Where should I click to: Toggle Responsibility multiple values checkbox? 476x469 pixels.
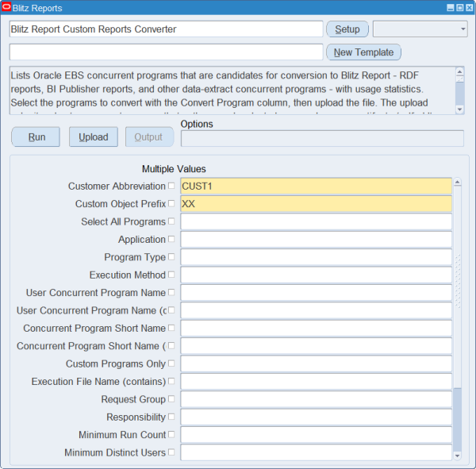pyautogui.click(x=171, y=417)
